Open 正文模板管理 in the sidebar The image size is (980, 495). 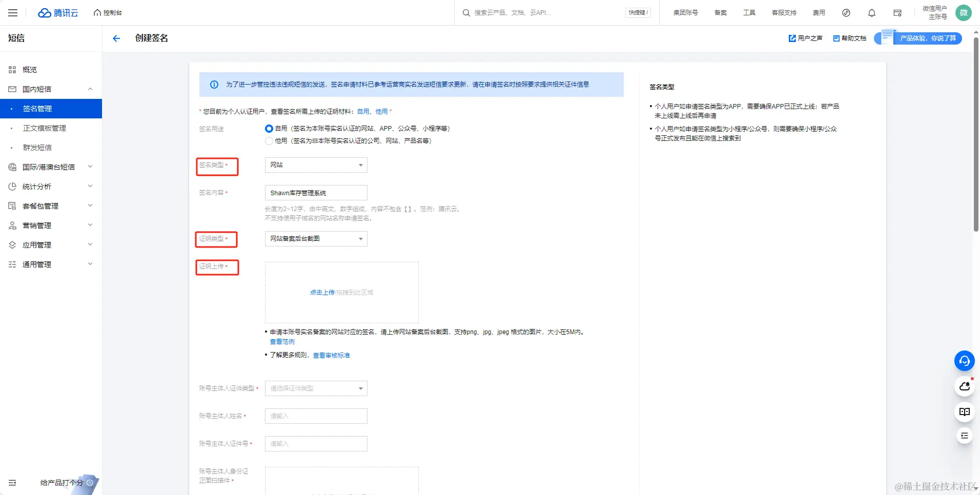[x=51, y=128]
